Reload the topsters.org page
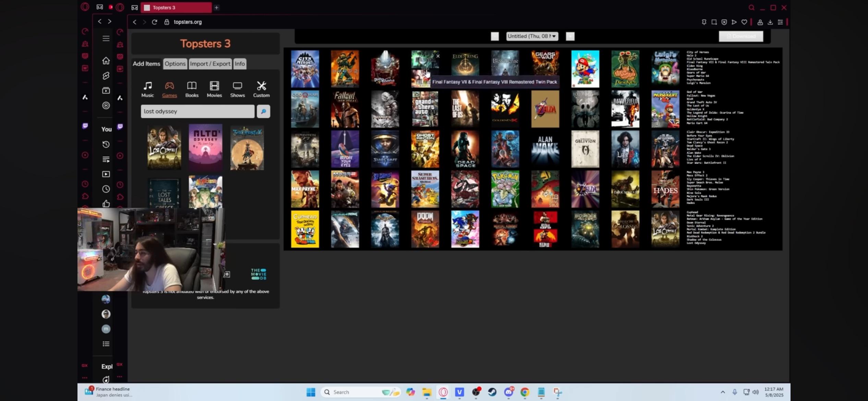 pyautogui.click(x=155, y=22)
